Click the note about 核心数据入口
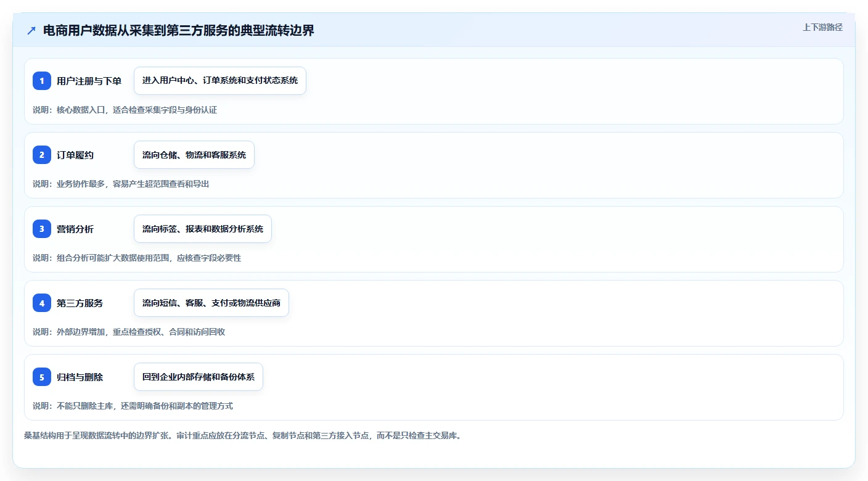The width and height of the screenshot is (868, 481). [125, 110]
